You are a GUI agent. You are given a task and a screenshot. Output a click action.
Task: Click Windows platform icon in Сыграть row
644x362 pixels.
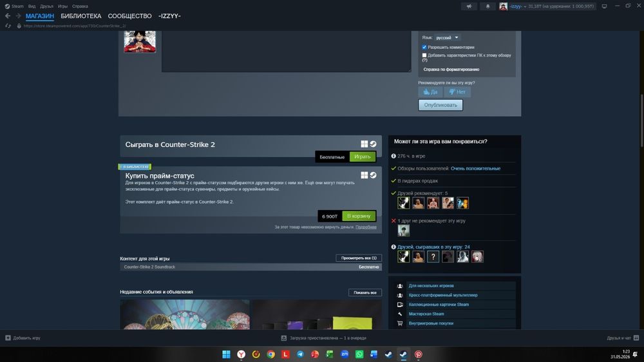point(365,144)
